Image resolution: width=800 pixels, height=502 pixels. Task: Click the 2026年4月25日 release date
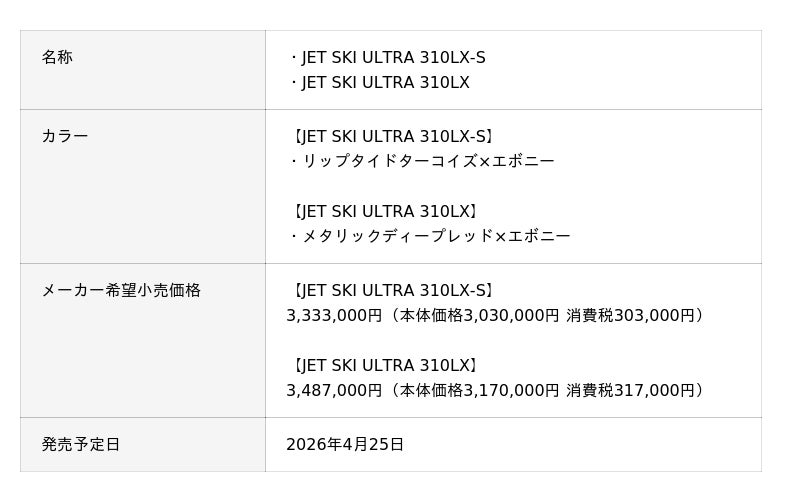pos(345,444)
